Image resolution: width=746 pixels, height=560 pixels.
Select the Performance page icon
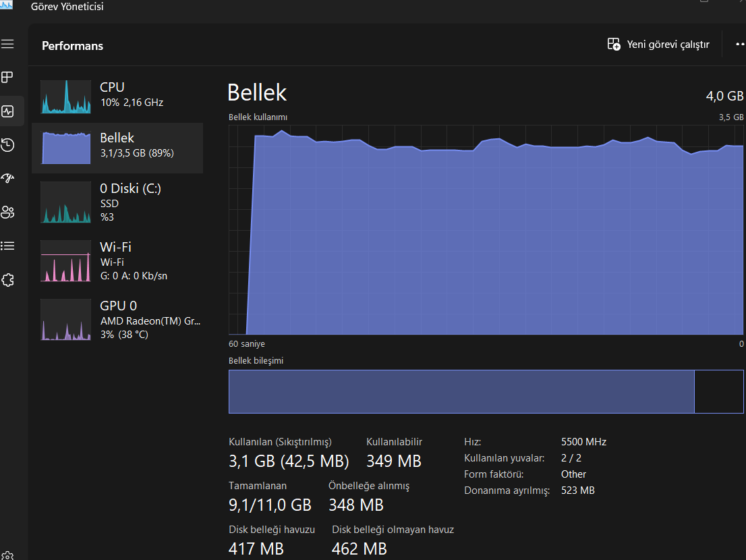point(7,111)
